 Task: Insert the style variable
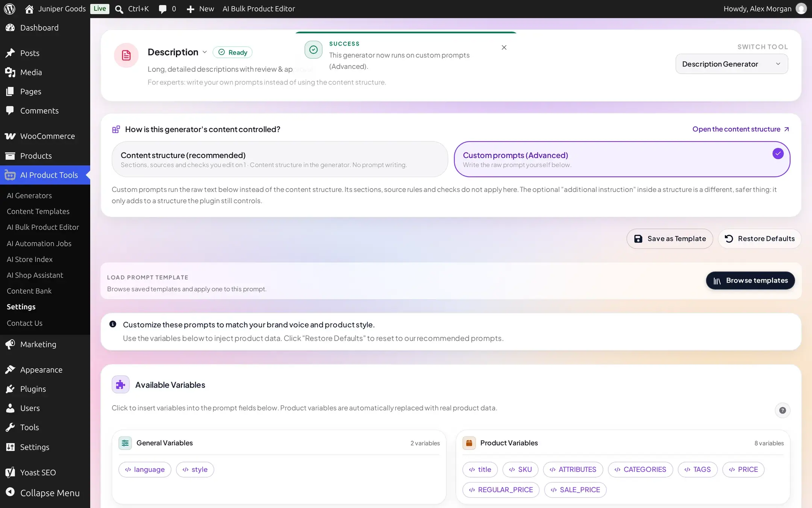pyautogui.click(x=195, y=470)
